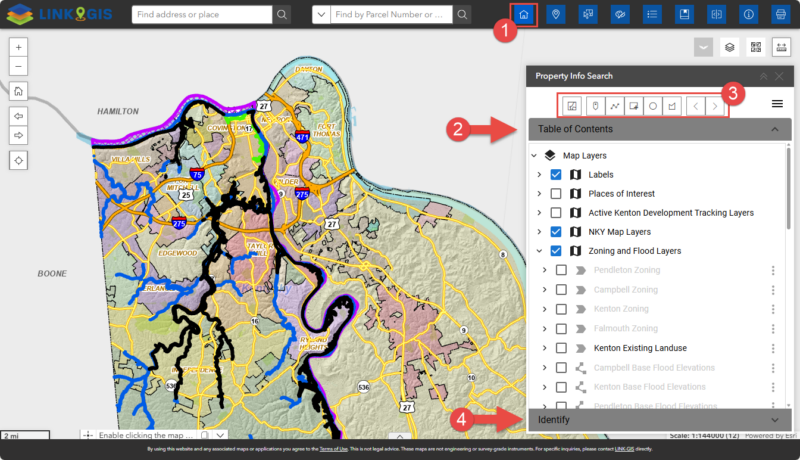This screenshot has height=460, width=800.
Task: Click the coordinate crosshair icon
Action: pos(88,435)
